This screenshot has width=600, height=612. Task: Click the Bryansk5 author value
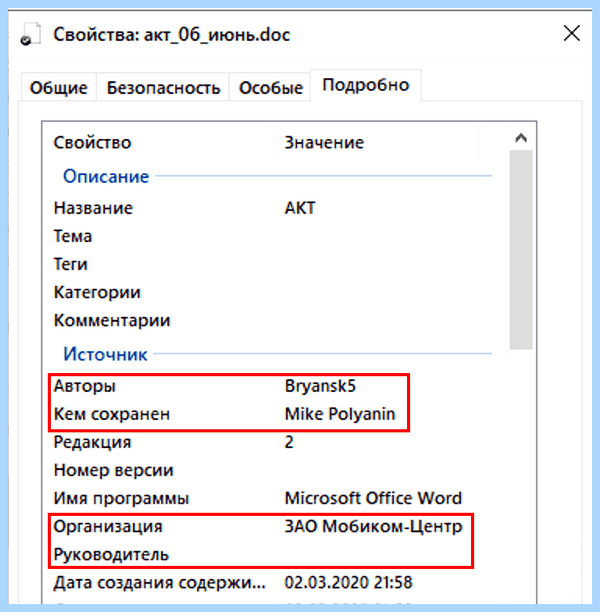(x=320, y=386)
